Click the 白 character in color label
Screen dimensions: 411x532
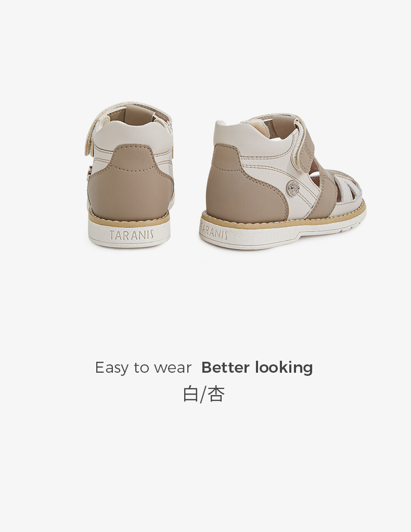[190, 394]
